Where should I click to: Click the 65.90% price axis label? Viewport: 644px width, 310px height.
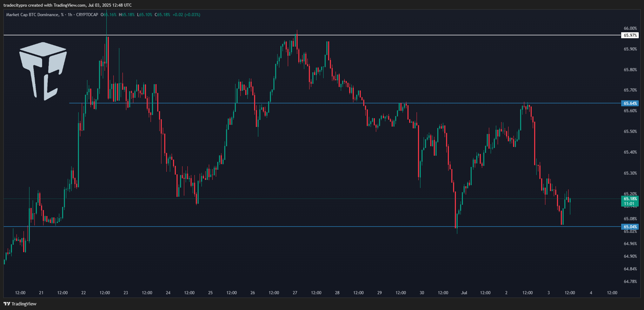click(x=630, y=49)
